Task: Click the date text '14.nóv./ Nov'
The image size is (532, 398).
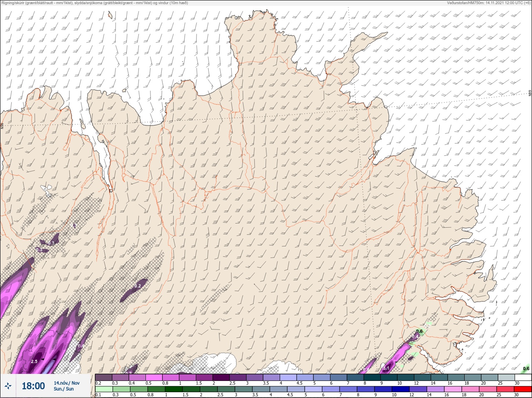Action: point(66,383)
